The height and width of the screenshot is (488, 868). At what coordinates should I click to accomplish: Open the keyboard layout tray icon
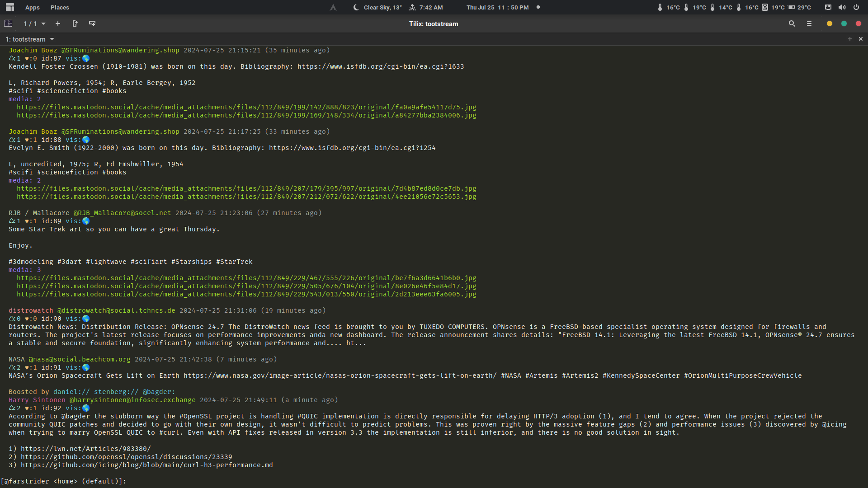pos(828,7)
